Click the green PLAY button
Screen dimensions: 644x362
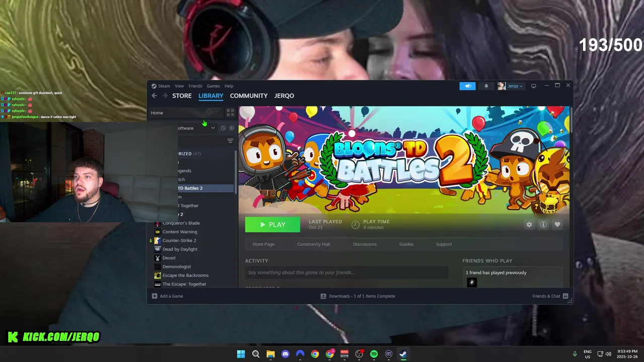(x=273, y=225)
